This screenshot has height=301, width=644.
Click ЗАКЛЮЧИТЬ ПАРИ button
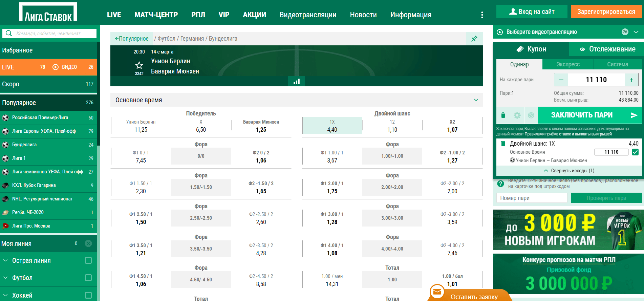tap(590, 115)
